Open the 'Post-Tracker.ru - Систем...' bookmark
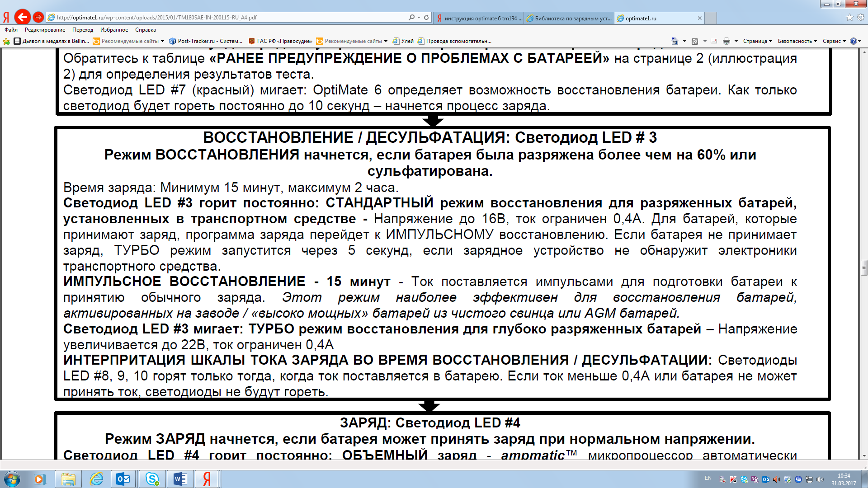This screenshot has height=488, width=868. tap(206, 41)
